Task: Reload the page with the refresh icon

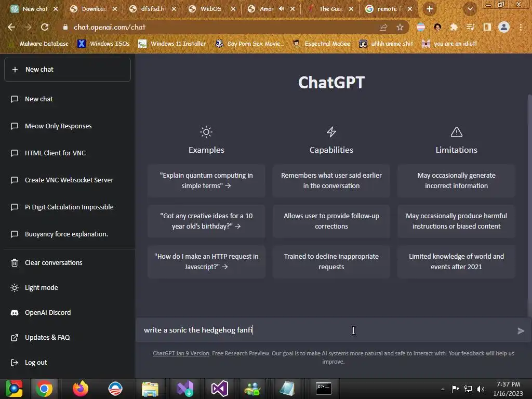Action: point(45,27)
